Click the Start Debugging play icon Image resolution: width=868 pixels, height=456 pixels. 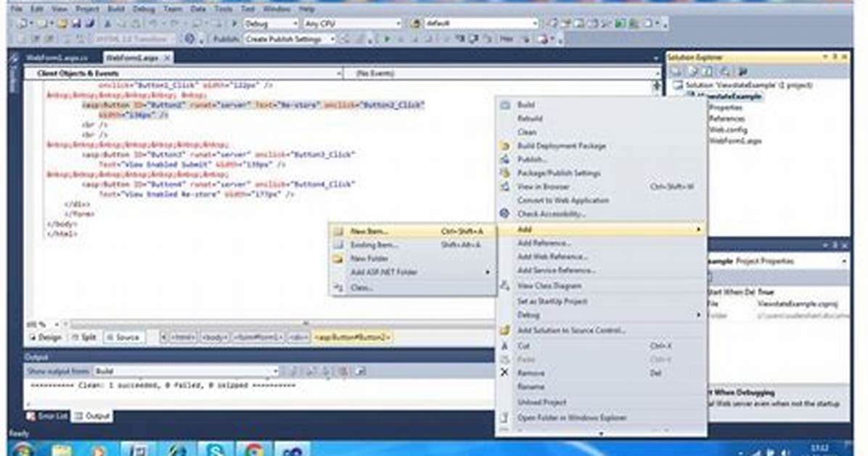coord(234,24)
